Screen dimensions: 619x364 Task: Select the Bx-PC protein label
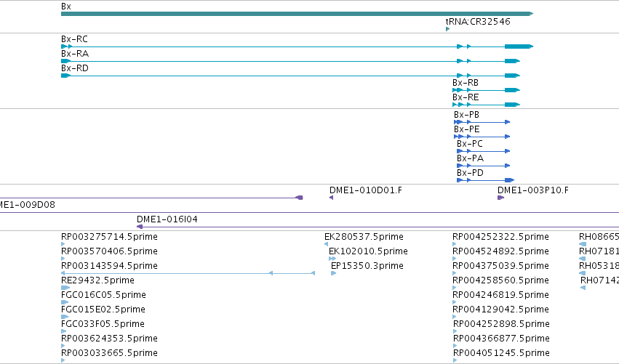click(x=469, y=144)
